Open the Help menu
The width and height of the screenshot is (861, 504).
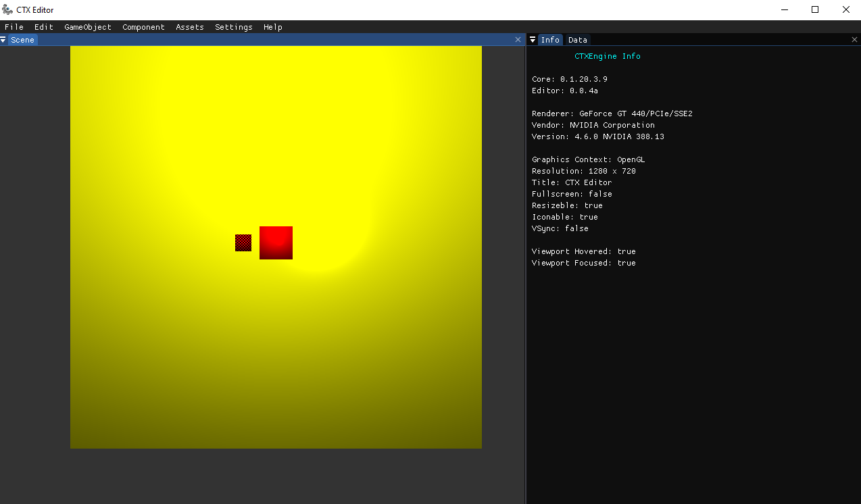tap(273, 27)
